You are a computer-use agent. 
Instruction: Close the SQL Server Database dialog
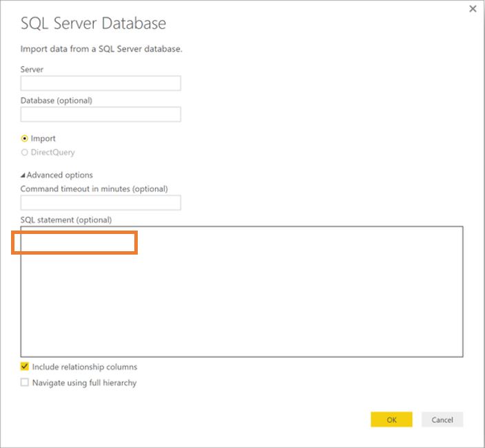tap(473, 9)
